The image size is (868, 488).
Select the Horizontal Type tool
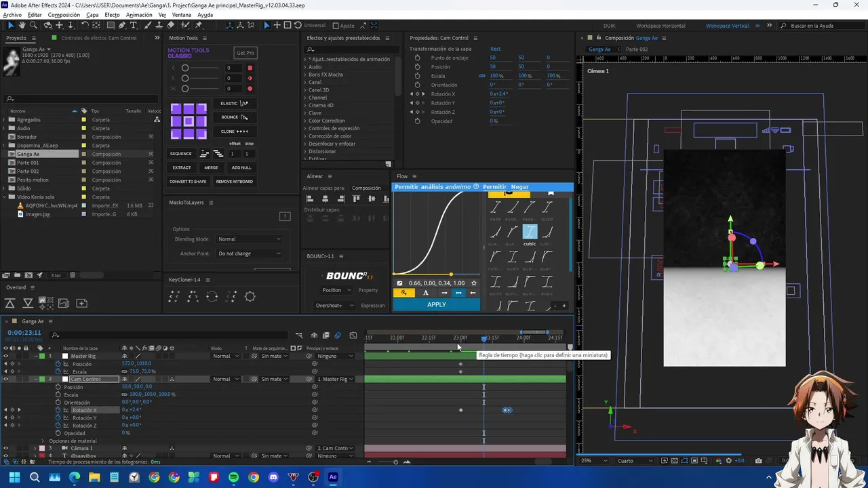coord(134,25)
